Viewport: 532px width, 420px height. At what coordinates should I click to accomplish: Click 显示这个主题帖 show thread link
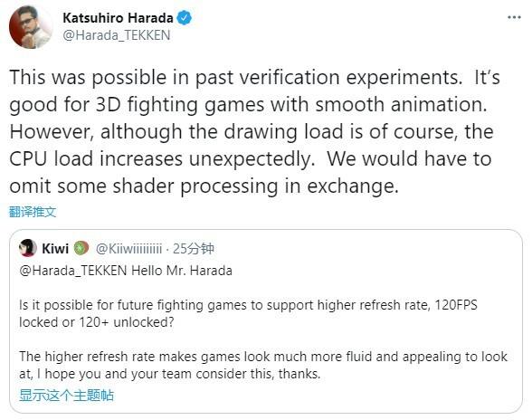[x=67, y=396]
